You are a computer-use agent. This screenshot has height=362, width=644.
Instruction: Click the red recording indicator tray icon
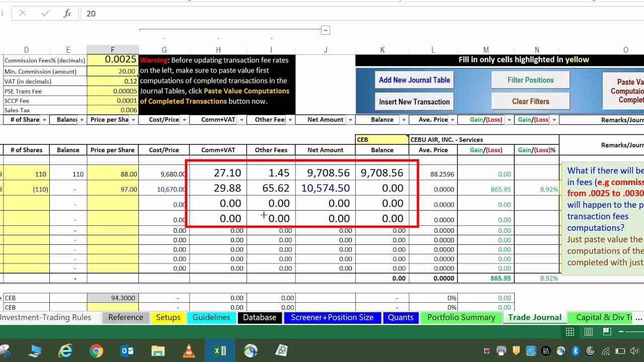[x=487, y=351]
